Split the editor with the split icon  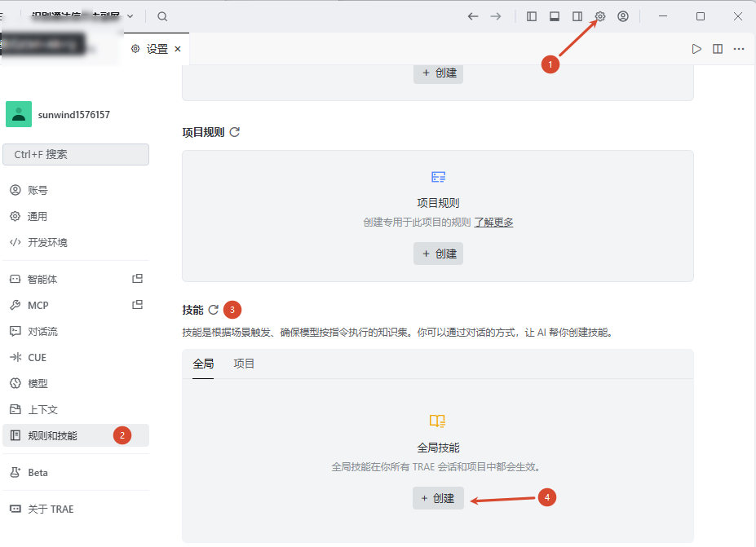point(718,49)
